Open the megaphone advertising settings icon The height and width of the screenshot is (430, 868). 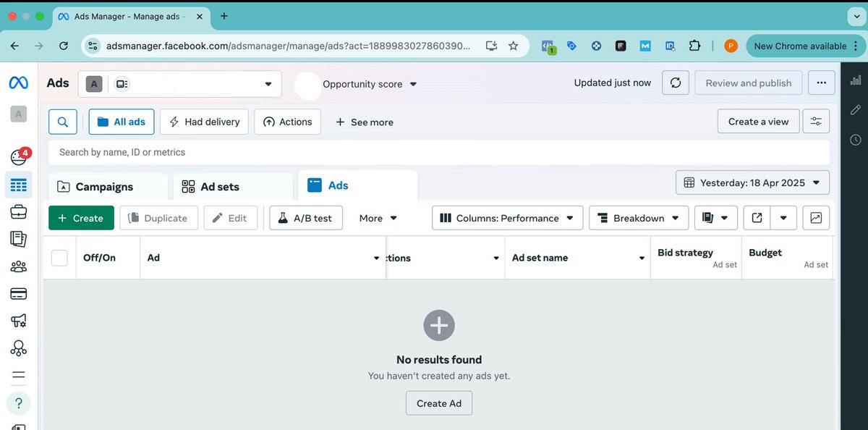pyautogui.click(x=19, y=321)
